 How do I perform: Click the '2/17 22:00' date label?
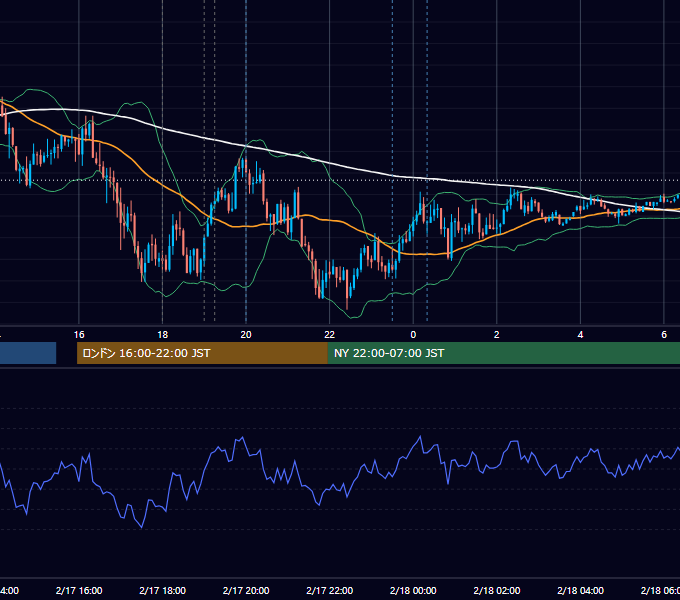click(x=330, y=590)
